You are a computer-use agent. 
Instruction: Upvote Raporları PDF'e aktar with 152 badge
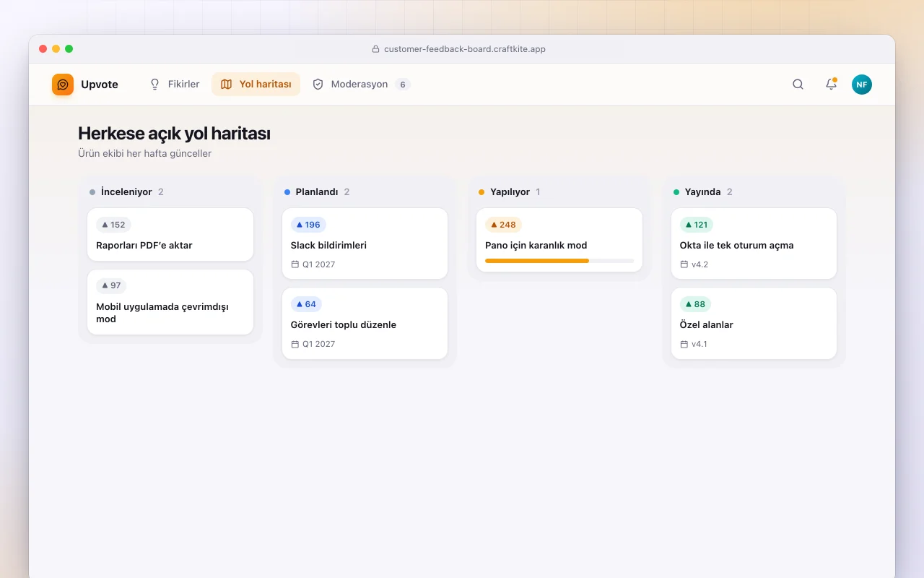point(113,225)
